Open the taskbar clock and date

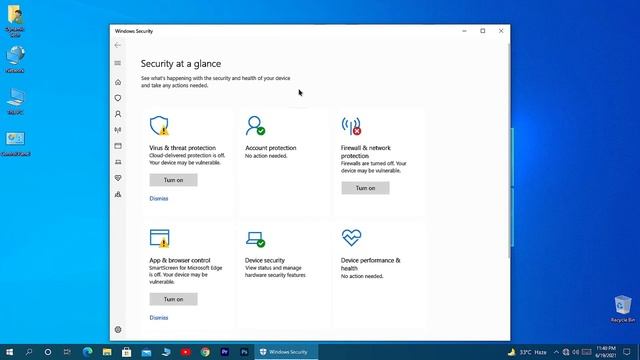pos(606,352)
